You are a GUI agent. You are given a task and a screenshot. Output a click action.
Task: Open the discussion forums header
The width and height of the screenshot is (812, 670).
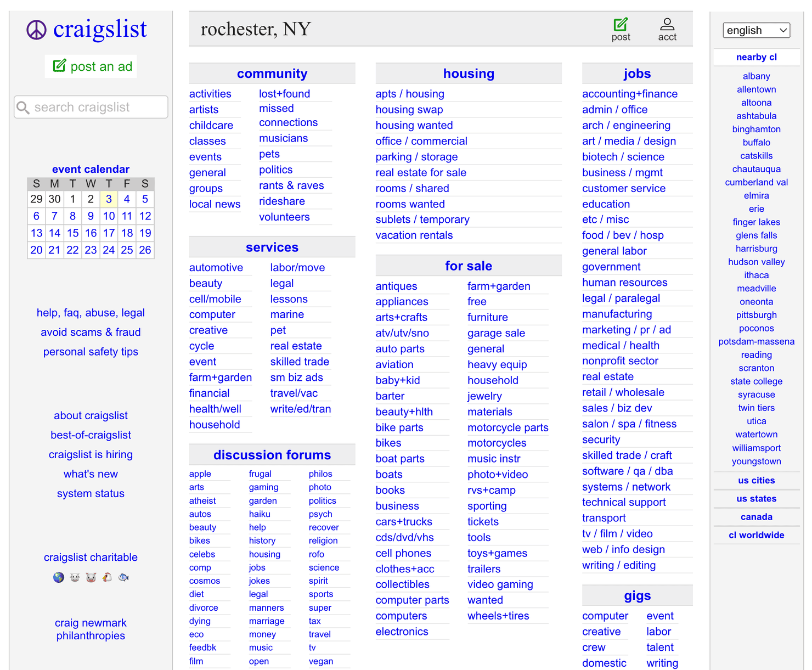pos(272,455)
